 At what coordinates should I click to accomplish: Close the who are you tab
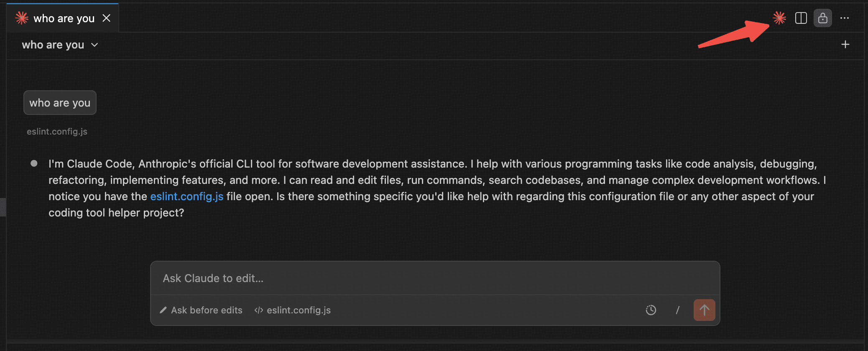tap(107, 18)
